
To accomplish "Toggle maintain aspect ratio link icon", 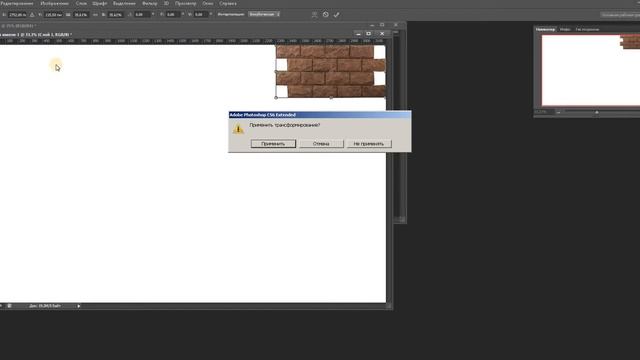I will pos(95,15).
